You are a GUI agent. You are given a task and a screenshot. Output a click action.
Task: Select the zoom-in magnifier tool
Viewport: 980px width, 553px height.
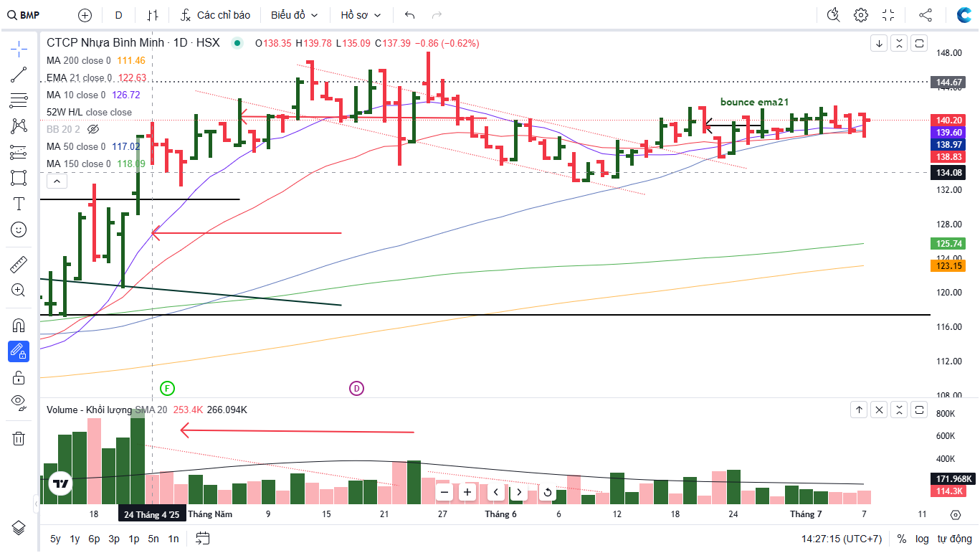coord(19,290)
